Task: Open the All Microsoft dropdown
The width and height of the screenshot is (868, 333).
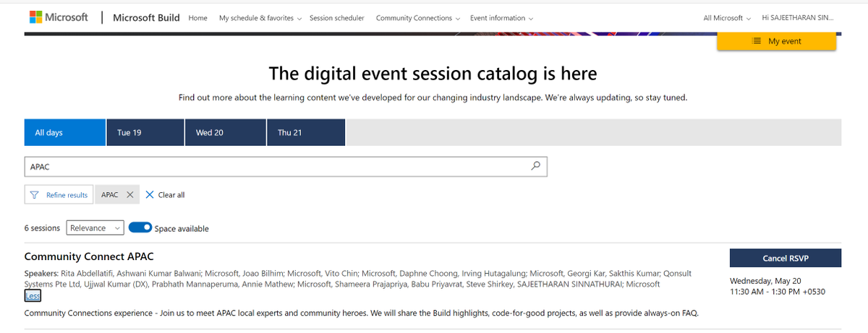Action: 726,18
